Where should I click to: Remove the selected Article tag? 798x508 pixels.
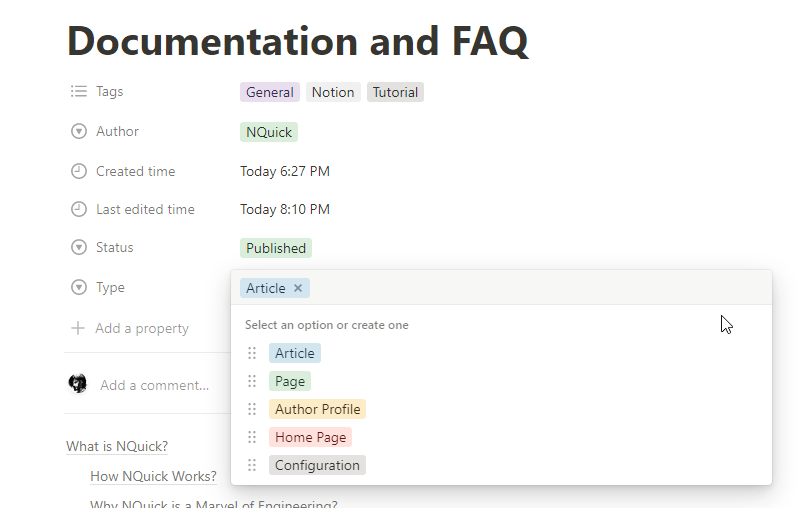tap(298, 288)
